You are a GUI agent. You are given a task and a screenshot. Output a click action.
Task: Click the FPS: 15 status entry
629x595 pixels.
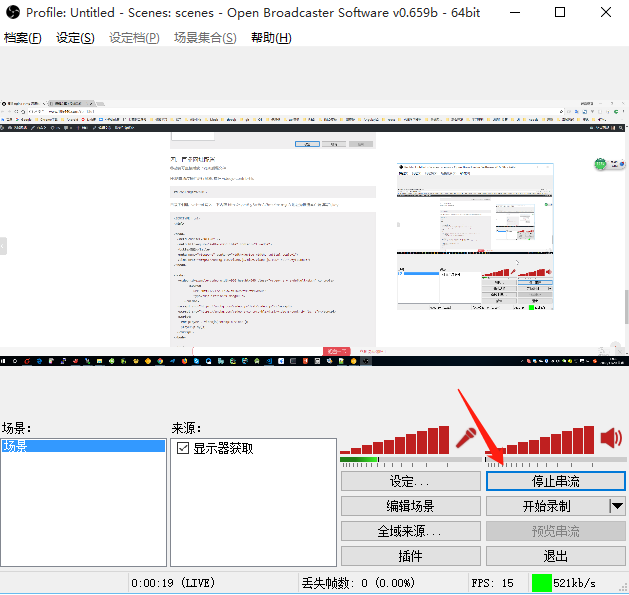[493, 583]
